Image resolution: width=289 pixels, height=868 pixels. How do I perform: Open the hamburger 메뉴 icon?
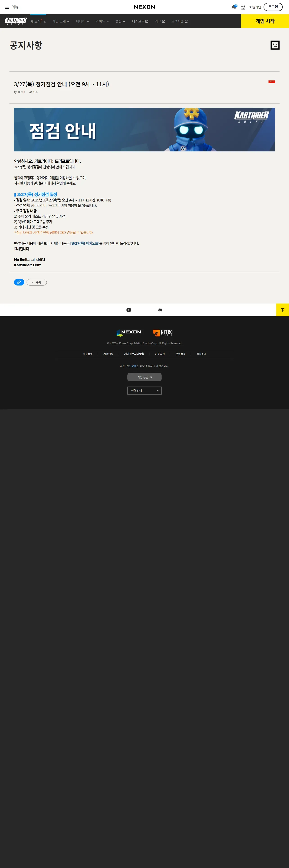click(x=7, y=7)
